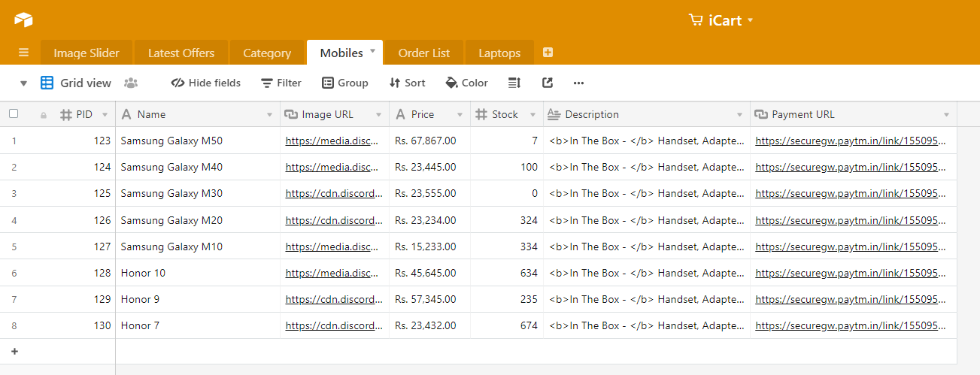980x375 pixels.
Task: Open the row height icon
Action: coord(514,83)
